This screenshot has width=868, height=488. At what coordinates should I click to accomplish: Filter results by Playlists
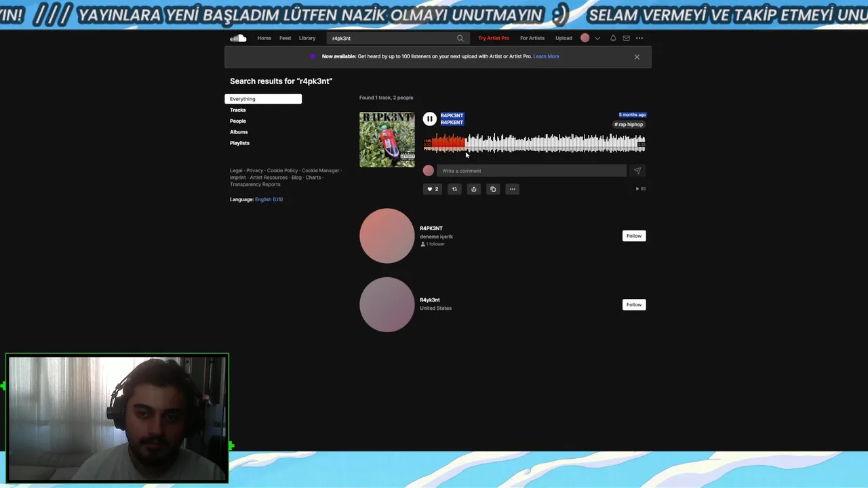239,143
